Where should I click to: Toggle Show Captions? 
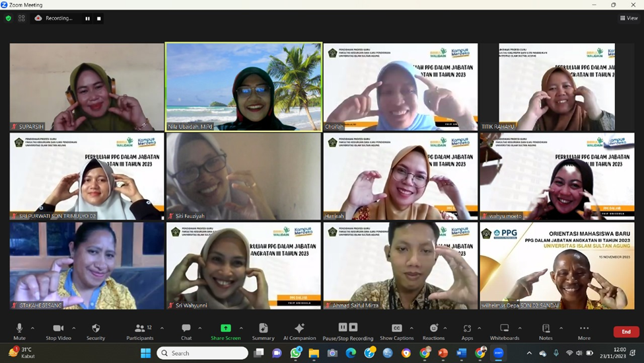tap(396, 331)
